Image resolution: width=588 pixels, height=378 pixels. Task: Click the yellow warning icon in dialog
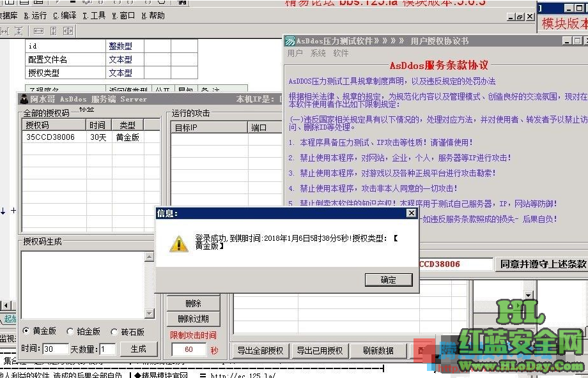179,243
